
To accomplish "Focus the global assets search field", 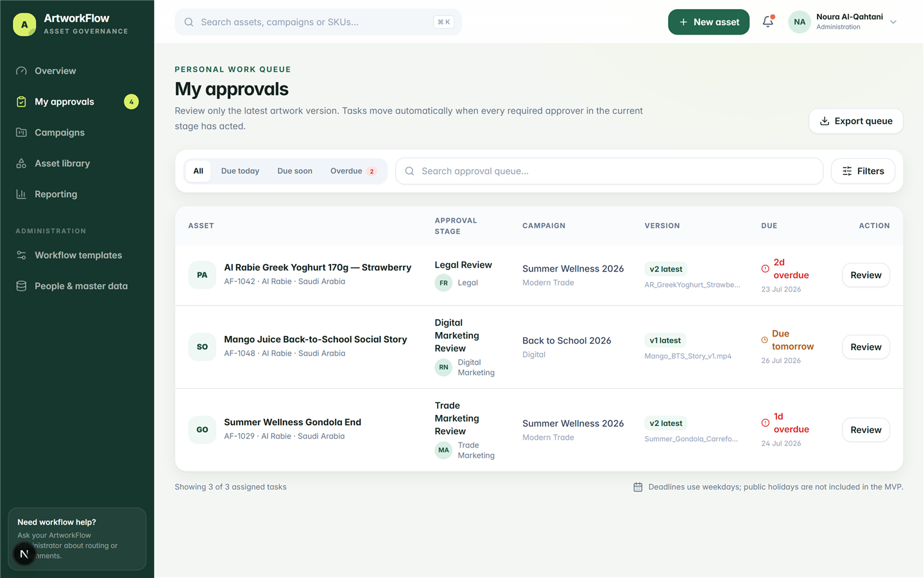I will point(318,22).
